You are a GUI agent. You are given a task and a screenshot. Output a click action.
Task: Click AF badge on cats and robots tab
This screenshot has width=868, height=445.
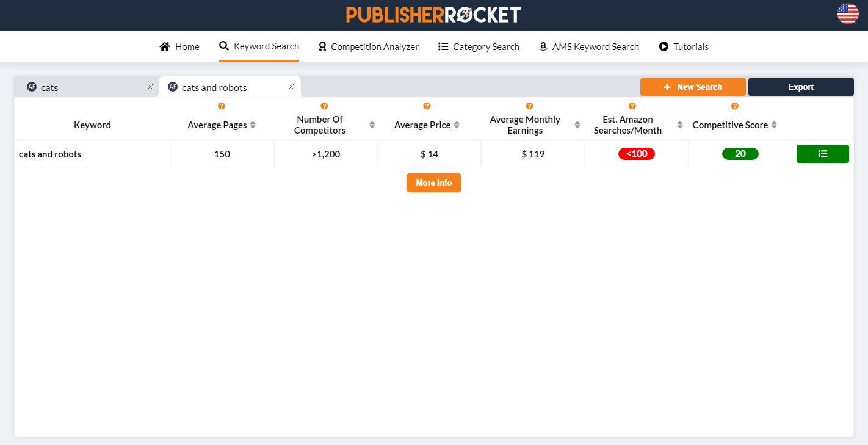pyautogui.click(x=173, y=87)
